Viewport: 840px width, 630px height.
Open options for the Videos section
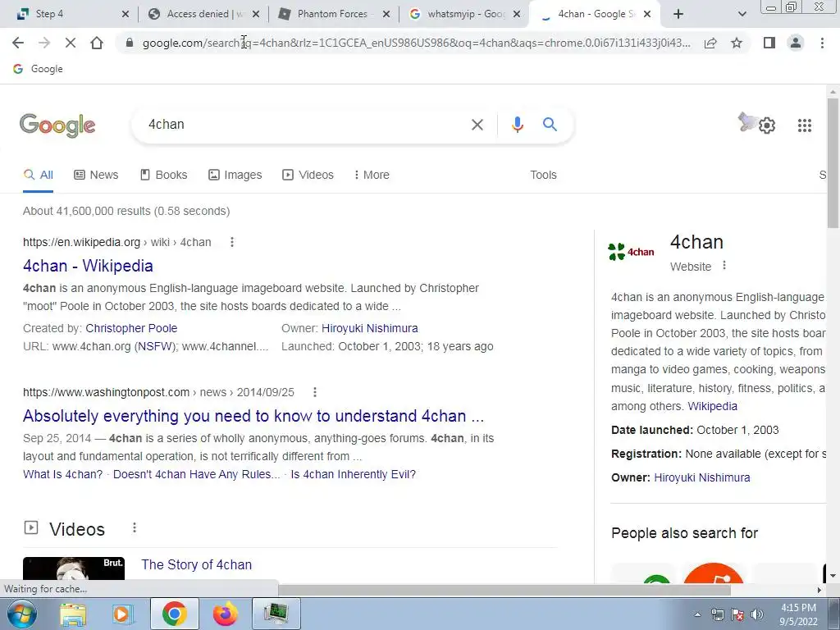point(135,528)
